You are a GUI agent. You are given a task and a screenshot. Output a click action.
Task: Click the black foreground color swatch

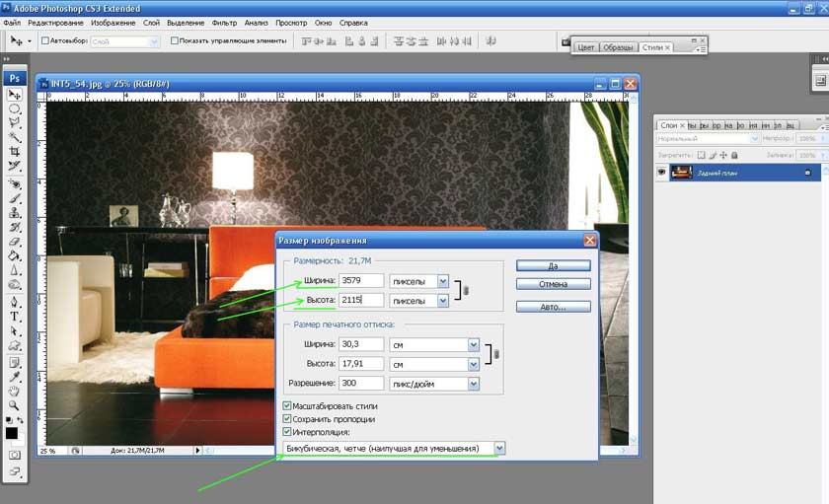click(x=12, y=433)
